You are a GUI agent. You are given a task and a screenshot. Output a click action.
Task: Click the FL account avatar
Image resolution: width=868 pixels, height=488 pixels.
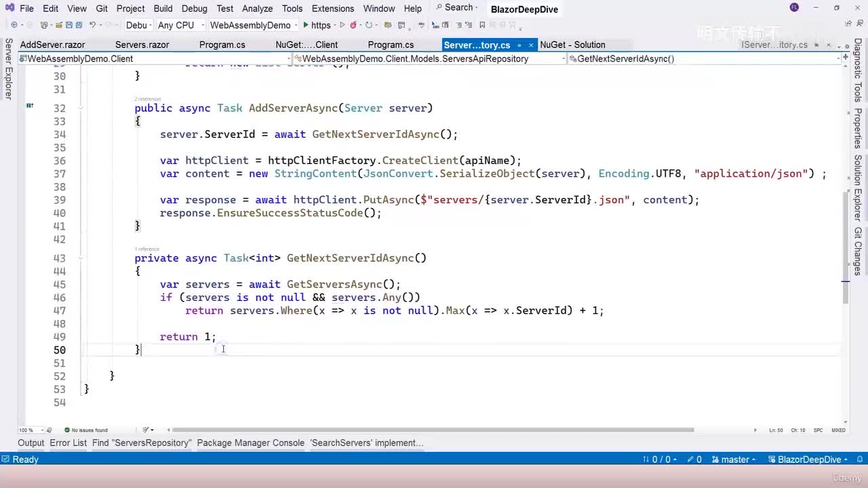(794, 7)
